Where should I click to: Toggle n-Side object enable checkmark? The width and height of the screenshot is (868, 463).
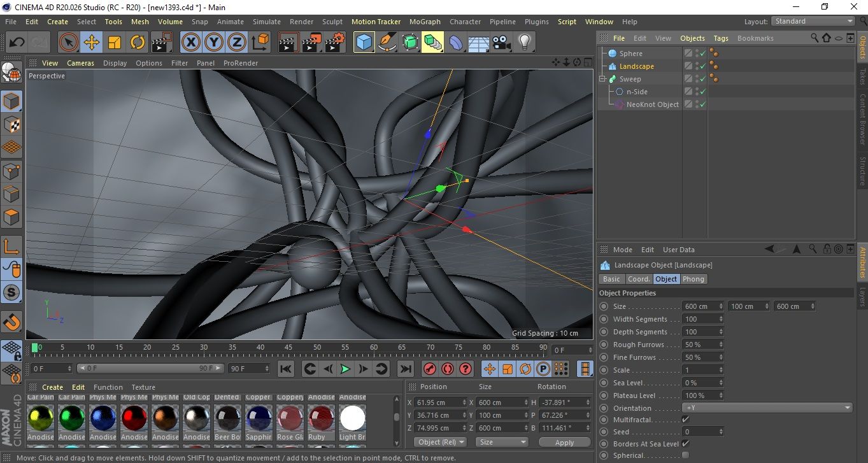(703, 92)
